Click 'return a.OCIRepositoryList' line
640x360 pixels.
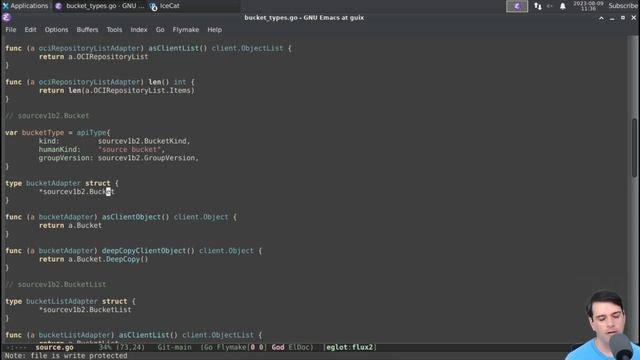[x=93, y=57]
